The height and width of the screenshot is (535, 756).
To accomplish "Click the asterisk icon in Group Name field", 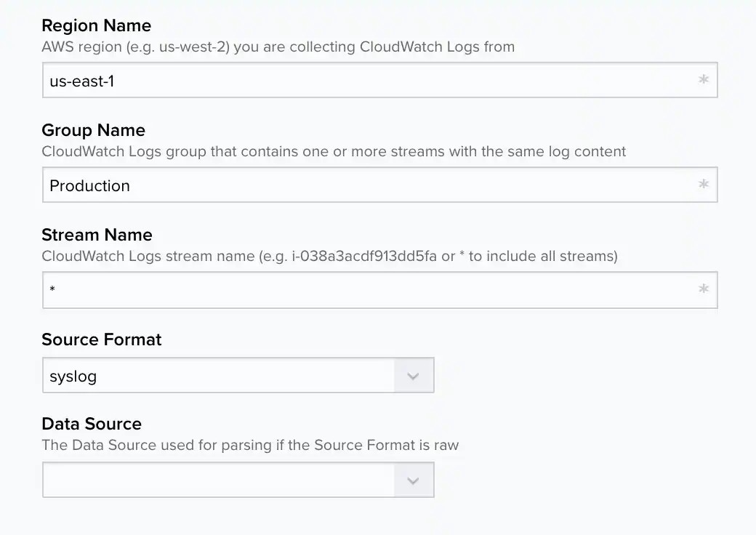I will pyautogui.click(x=703, y=185).
